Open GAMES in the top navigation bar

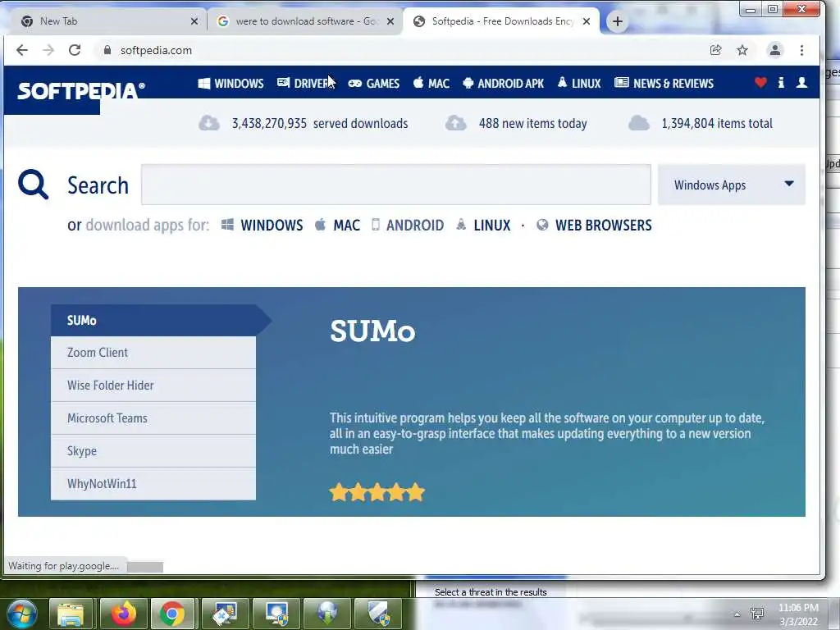coord(374,84)
